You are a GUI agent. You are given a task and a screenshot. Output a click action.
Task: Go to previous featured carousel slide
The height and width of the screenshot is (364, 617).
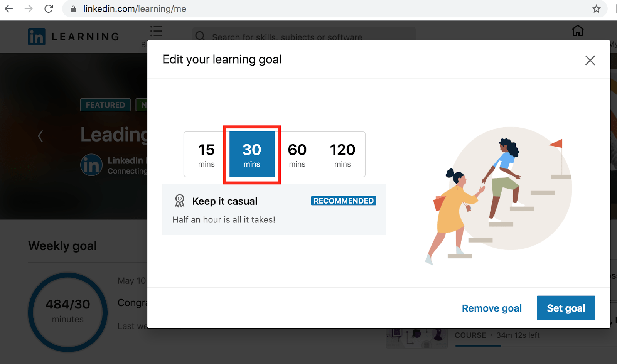[x=40, y=136]
